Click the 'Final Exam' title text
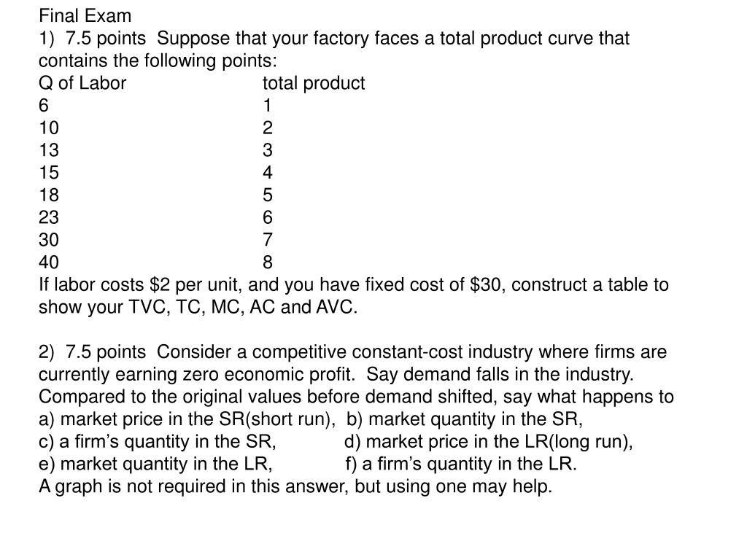Screen dimensions: 747x560 85,16
